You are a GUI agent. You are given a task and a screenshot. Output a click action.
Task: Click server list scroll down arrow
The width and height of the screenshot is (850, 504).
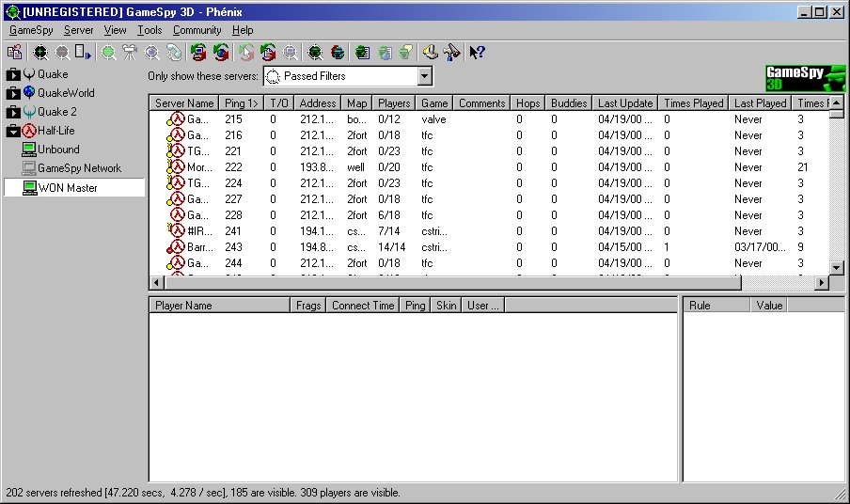pyautogui.click(x=837, y=268)
